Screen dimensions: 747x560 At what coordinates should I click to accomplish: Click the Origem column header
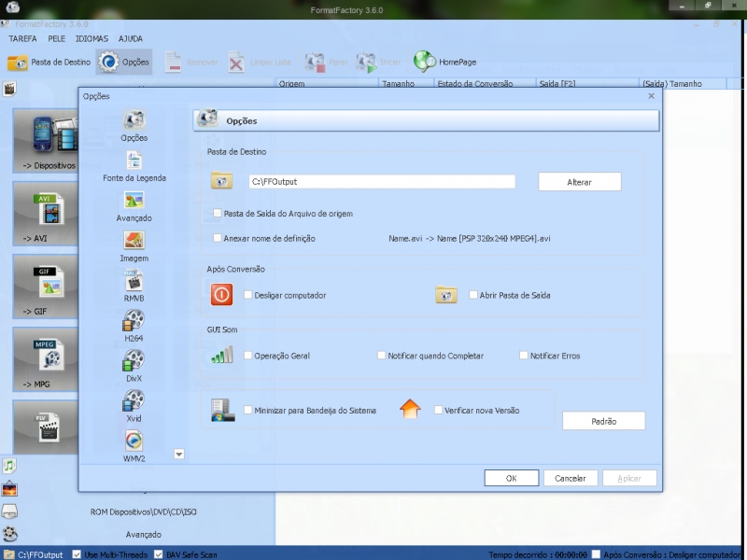point(327,84)
